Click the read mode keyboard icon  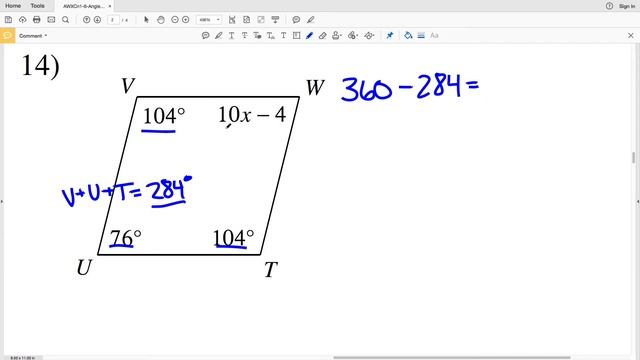[x=276, y=20]
